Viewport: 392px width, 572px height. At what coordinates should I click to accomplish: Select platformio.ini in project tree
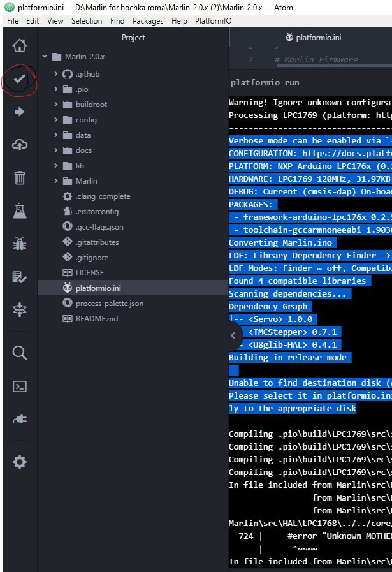132,288
